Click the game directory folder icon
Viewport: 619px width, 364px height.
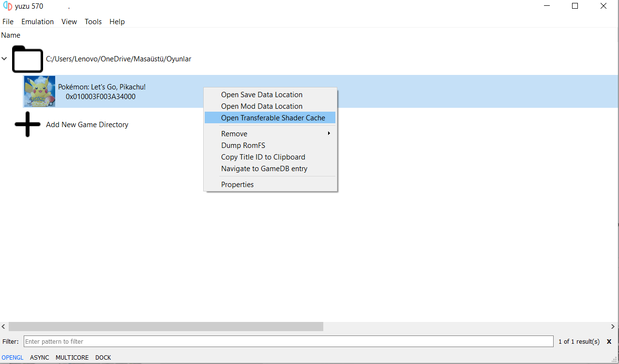pos(28,59)
